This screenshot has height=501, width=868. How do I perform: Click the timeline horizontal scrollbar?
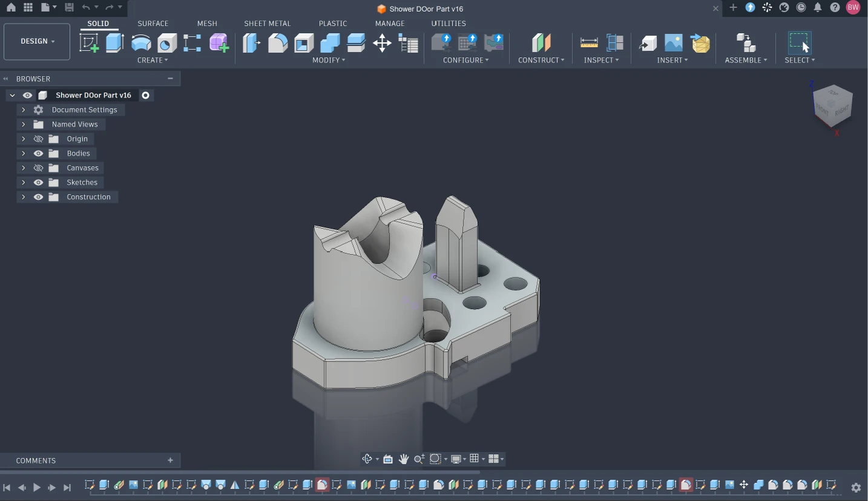click(240, 472)
